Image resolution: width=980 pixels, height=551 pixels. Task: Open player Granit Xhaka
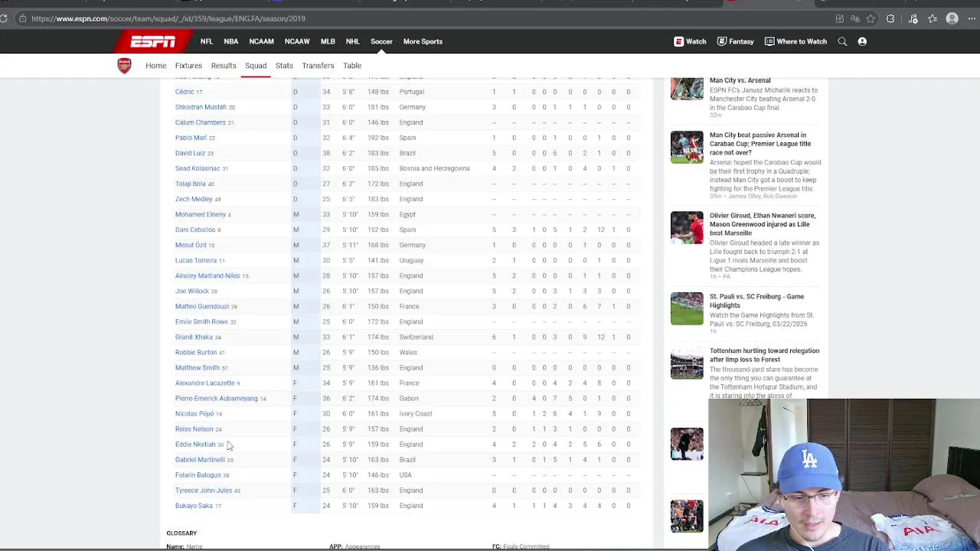194,337
